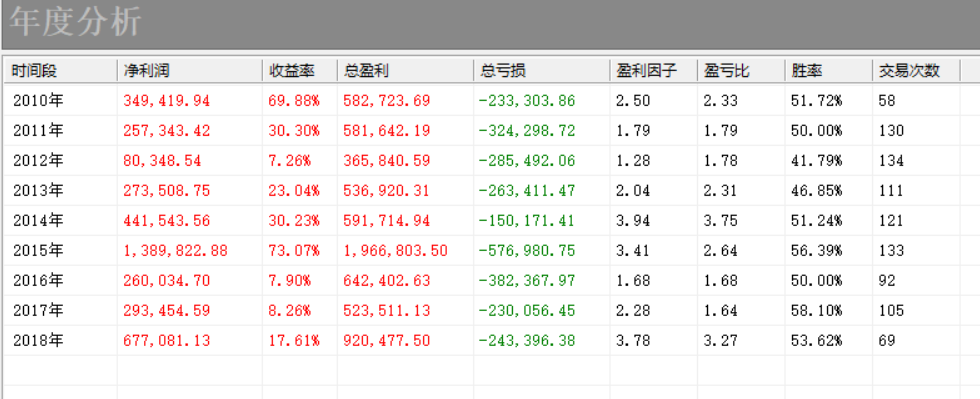
Task: Sort by the 胜率 column header
Action: pos(829,71)
